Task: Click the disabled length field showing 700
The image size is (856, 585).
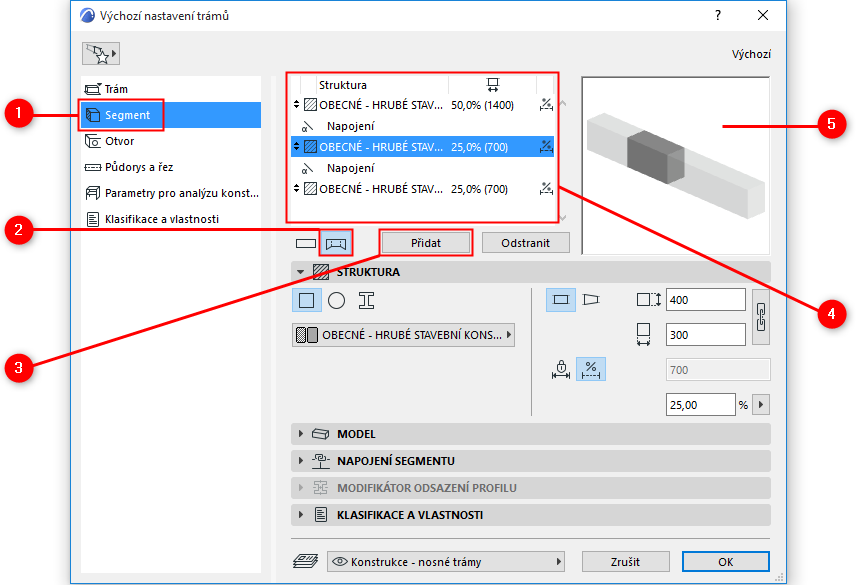Action: (718, 369)
